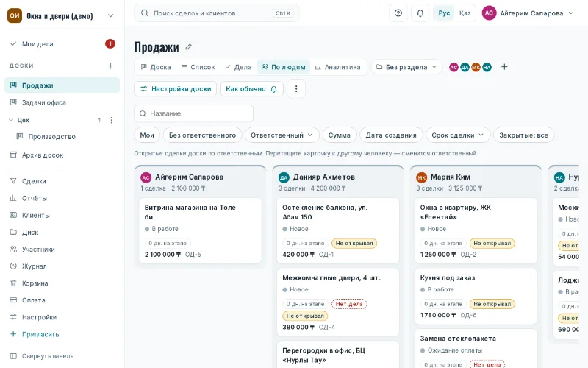Open Настройки in sidebar

pyautogui.click(x=62, y=317)
